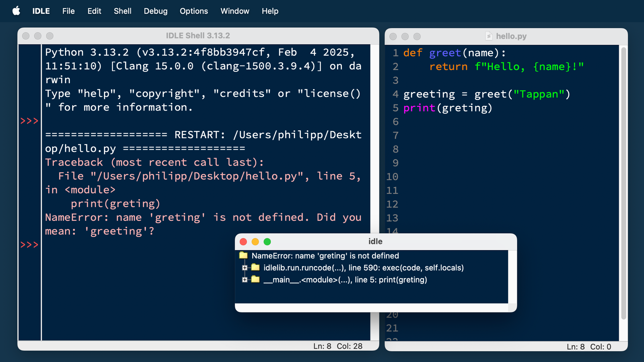644x362 pixels.
Task: Click the folder icon beside idlelib.run.runcode frame
Action: 256,267
